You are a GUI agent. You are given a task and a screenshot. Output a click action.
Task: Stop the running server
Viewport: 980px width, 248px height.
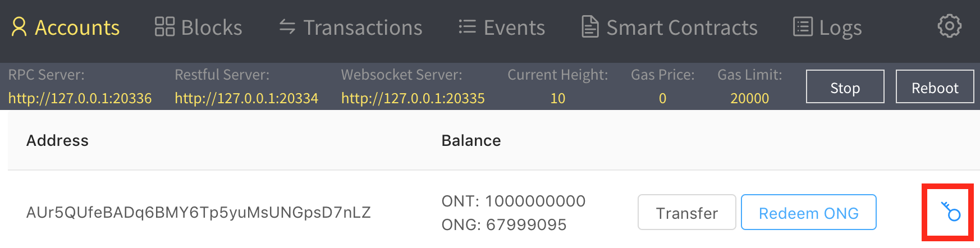click(845, 87)
